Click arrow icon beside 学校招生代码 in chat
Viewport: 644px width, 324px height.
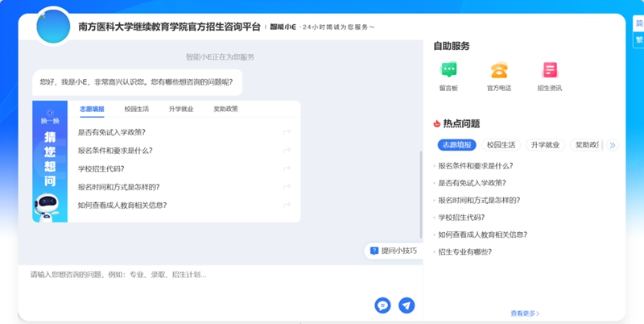click(287, 168)
